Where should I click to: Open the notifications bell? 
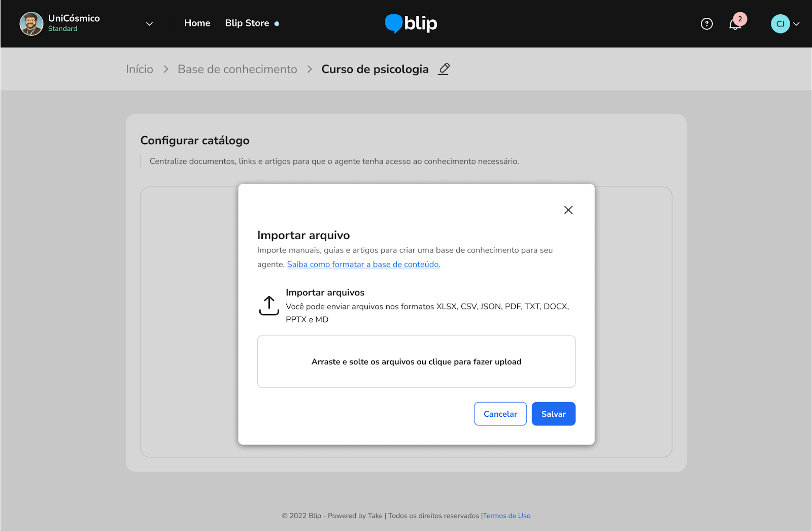coord(735,24)
